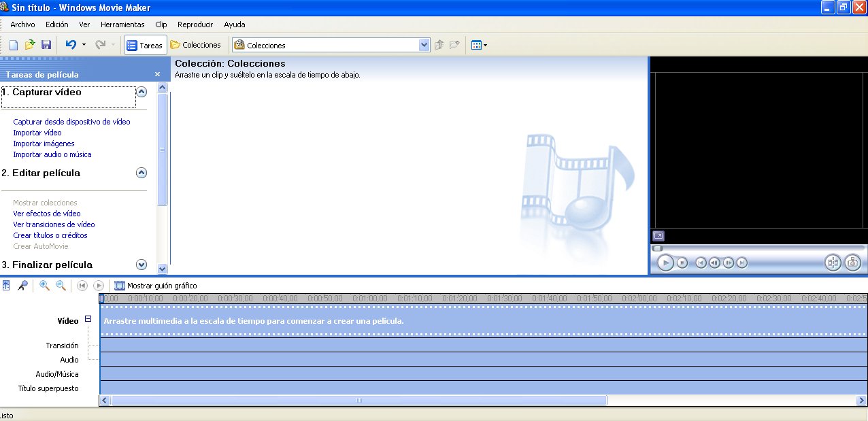Stop playback with the monitor Stop button
Image resolution: width=868 pixels, height=421 pixels.
(x=682, y=263)
